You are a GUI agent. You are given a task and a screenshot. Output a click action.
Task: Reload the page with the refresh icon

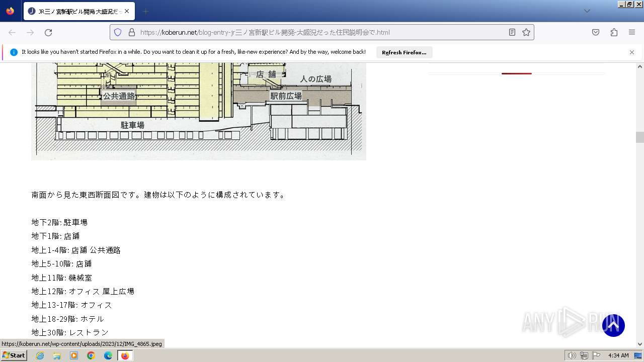coord(48,32)
